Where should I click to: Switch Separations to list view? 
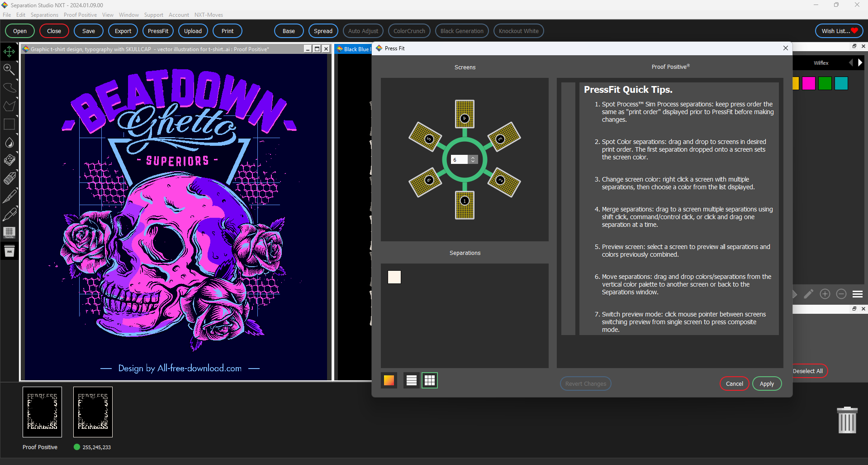click(412, 380)
